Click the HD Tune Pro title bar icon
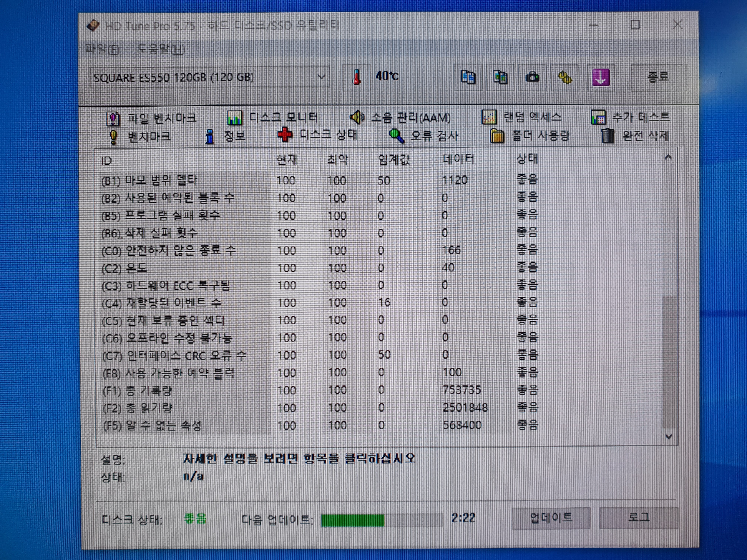 click(x=93, y=25)
